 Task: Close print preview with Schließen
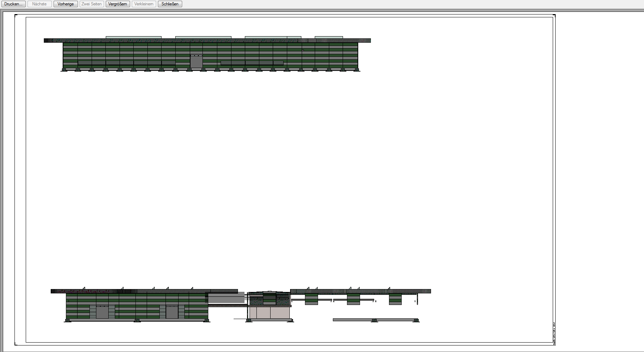click(x=170, y=4)
